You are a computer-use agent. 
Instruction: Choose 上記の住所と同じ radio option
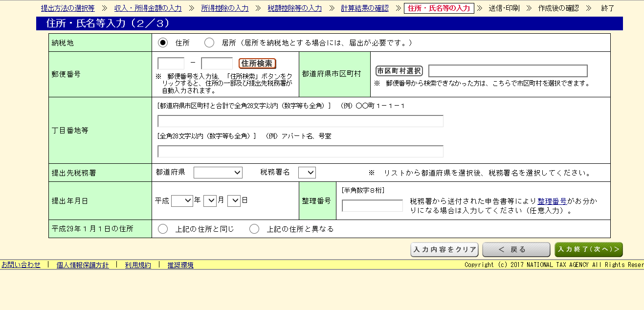[x=163, y=229]
